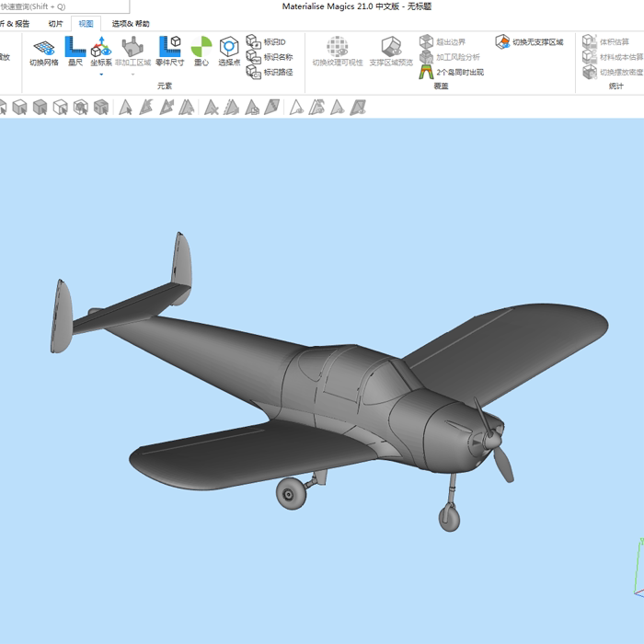Click the white cube part selection icon
This screenshot has width=644, height=644.
(60, 108)
